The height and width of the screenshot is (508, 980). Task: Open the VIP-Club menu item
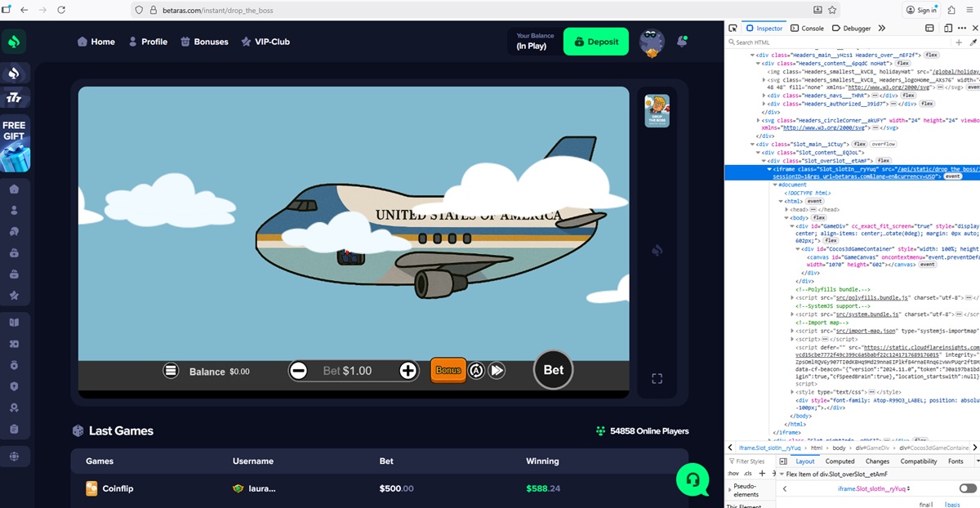(265, 42)
